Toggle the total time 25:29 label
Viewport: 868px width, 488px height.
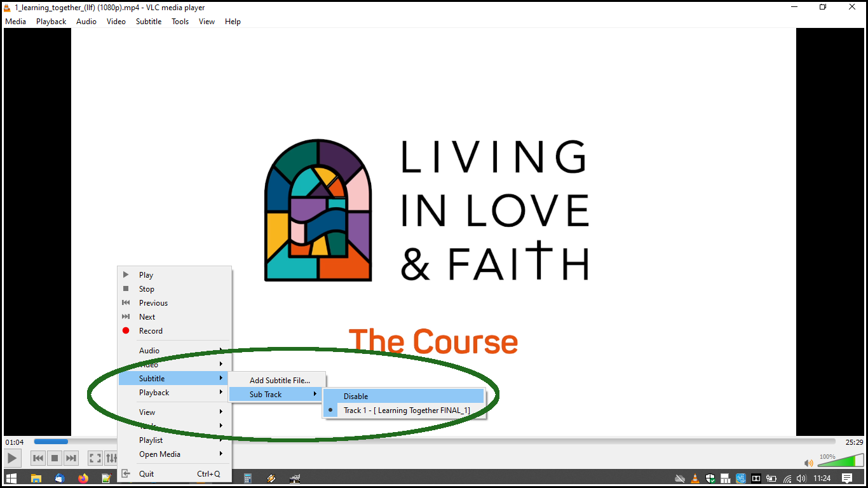[854, 442]
